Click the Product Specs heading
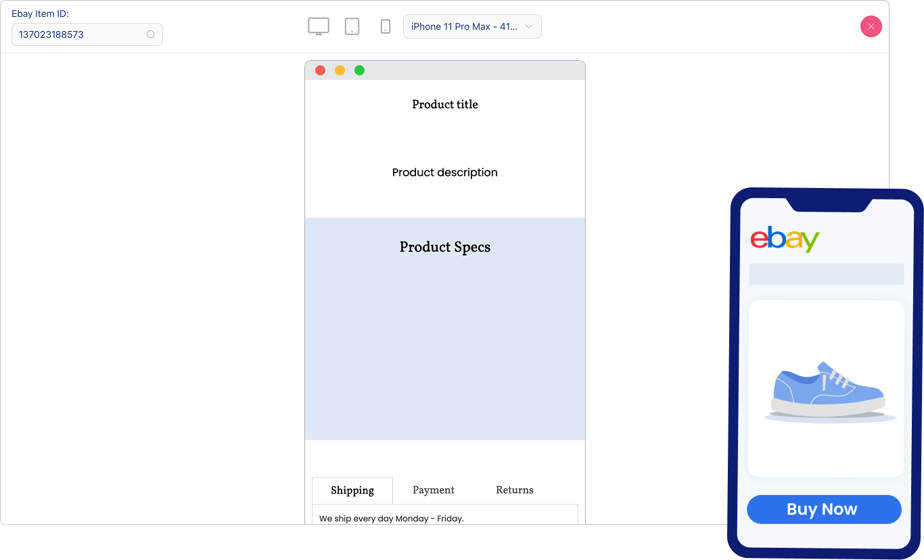 click(x=445, y=247)
